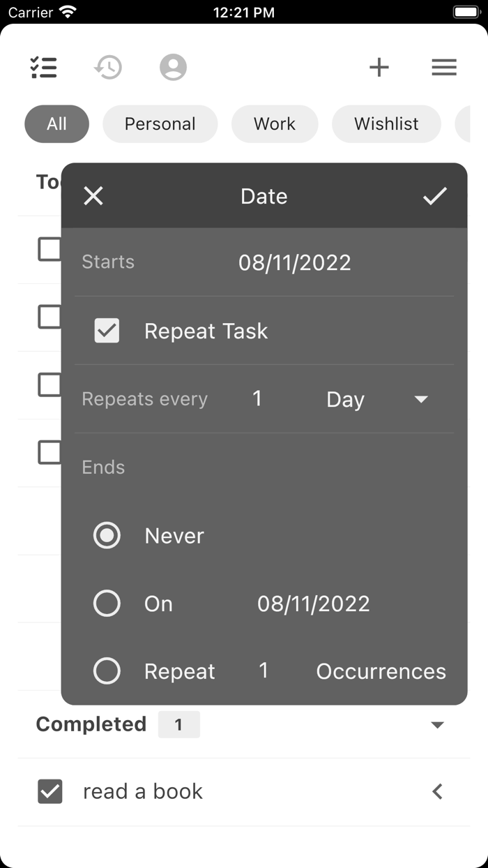The height and width of the screenshot is (868, 488).
Task: Select the Personal category tab
Action: 160,124
